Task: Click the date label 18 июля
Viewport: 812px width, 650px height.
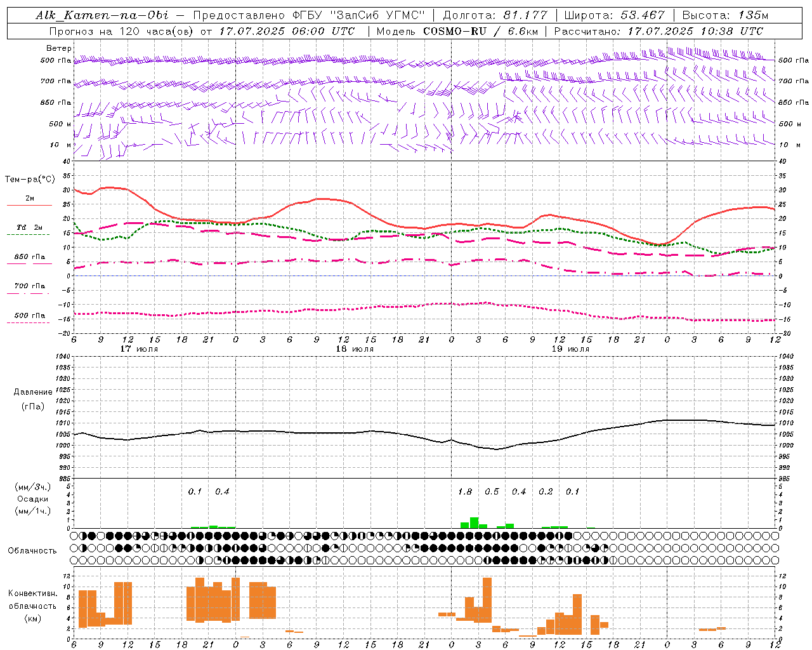Action: pos(355,349)
